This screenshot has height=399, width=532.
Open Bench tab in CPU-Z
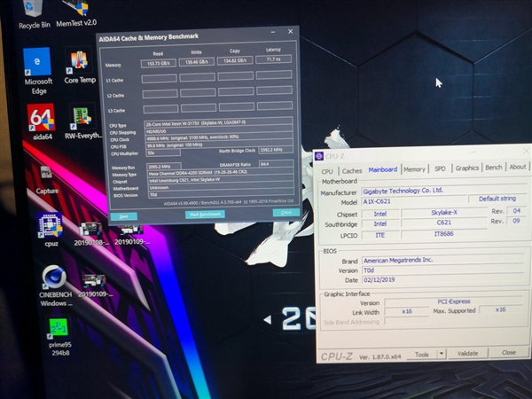pyautogui.click(x=493, y=167)
